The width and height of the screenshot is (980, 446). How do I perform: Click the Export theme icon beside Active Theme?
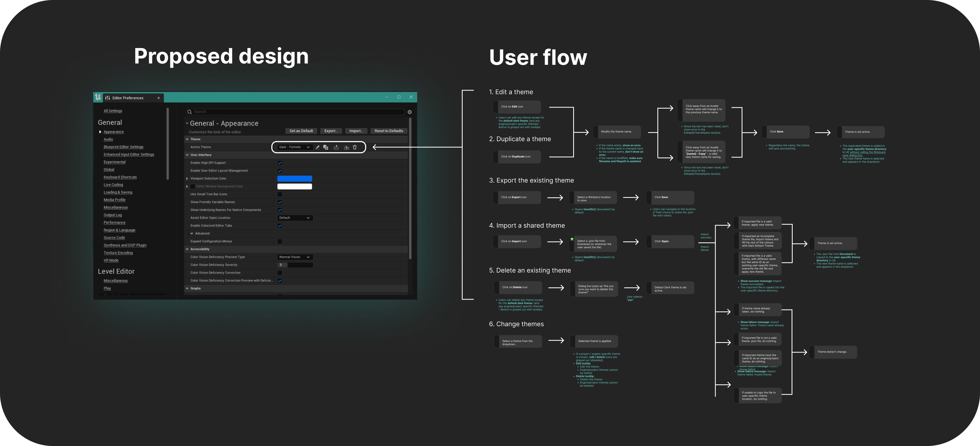tap(336, 147)
